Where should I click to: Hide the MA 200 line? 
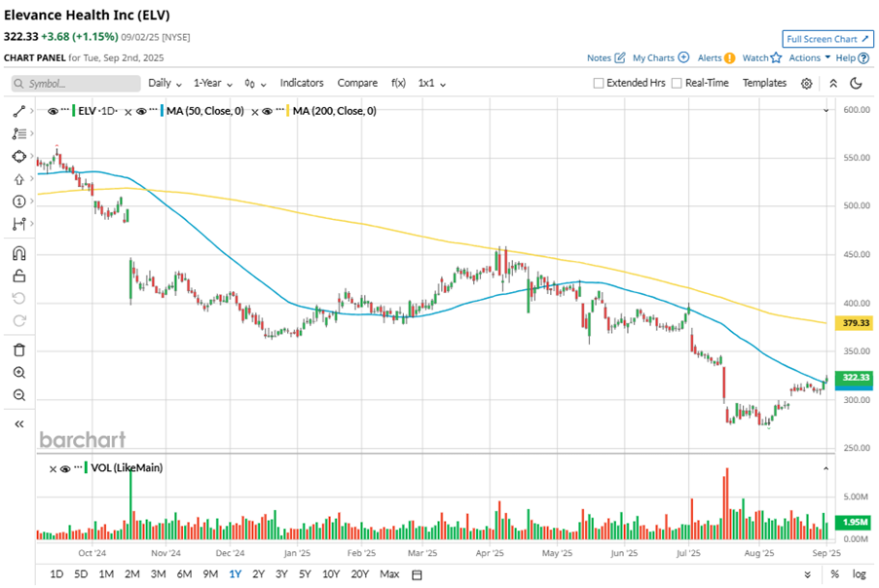click(x=267, y=111)
